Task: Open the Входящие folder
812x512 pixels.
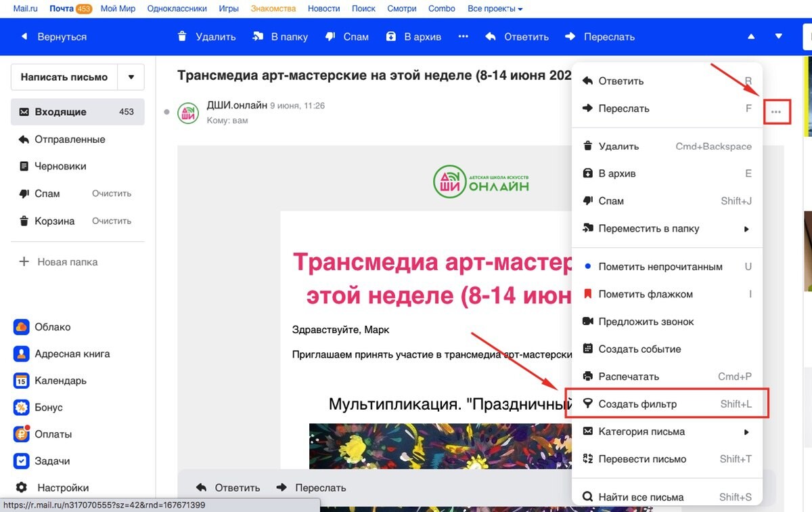Action: click(61, 112)
